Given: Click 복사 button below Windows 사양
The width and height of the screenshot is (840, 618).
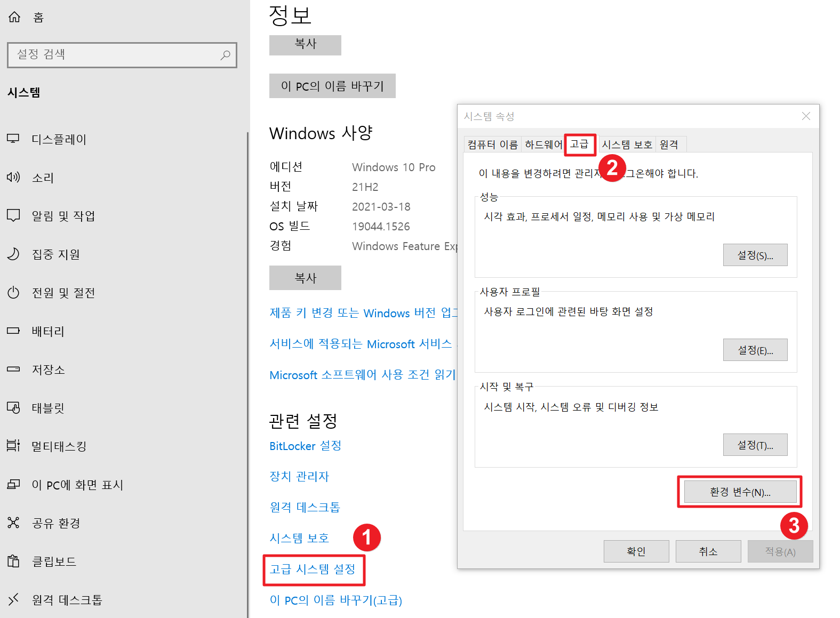Looking at the screenshot, I should pyautogui.click(x=305, y=278).
